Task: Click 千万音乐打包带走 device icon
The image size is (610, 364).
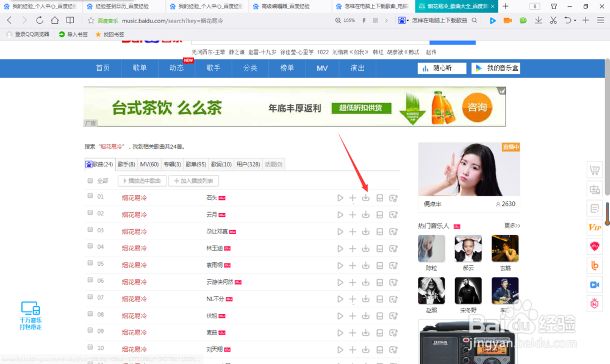Action: point(30,315)
